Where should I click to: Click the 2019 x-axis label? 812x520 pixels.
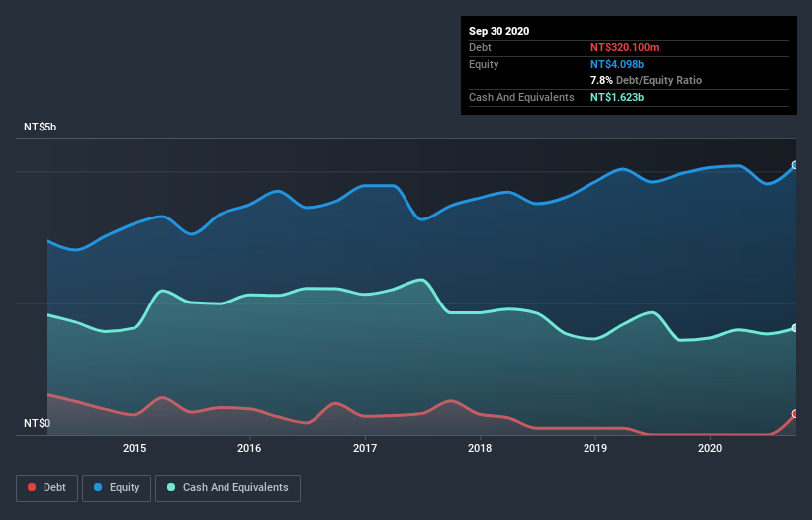click(595, 448)
